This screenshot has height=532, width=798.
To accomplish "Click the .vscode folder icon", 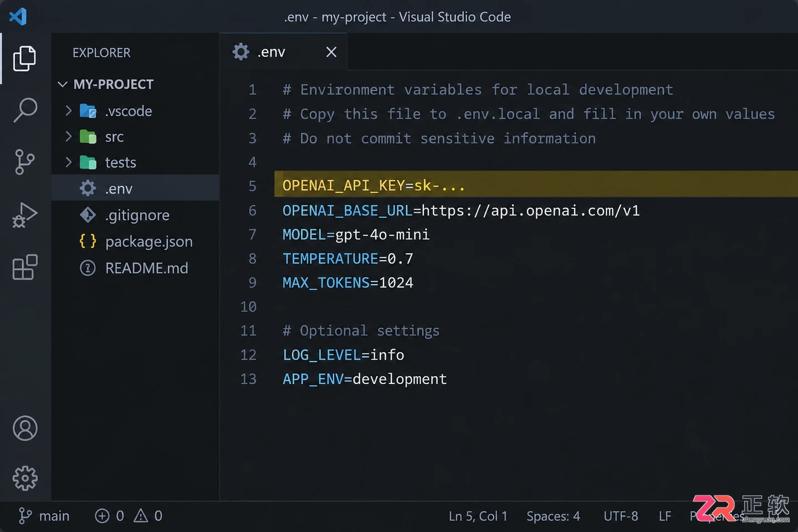I will (x=88, y=111).
